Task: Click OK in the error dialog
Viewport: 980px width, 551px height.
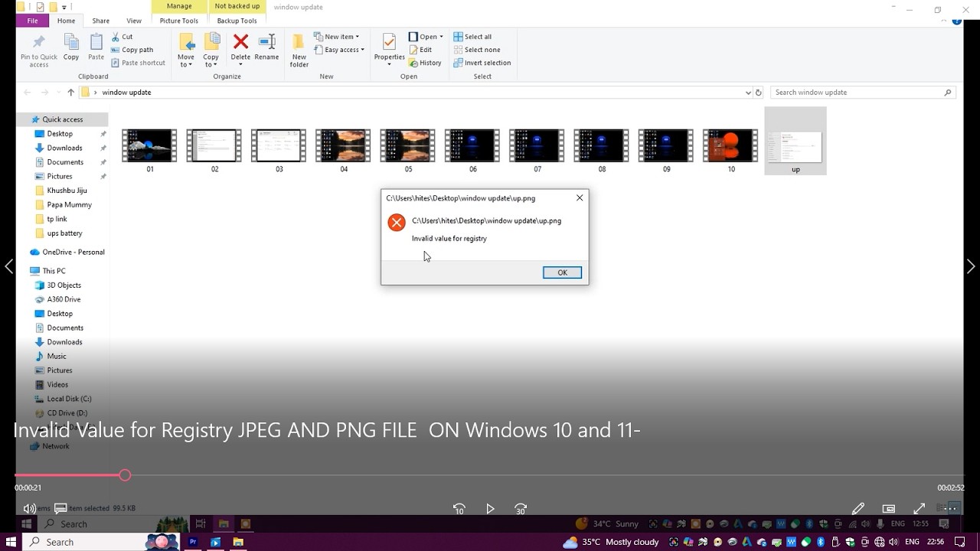Action: [x=562, y=272]
